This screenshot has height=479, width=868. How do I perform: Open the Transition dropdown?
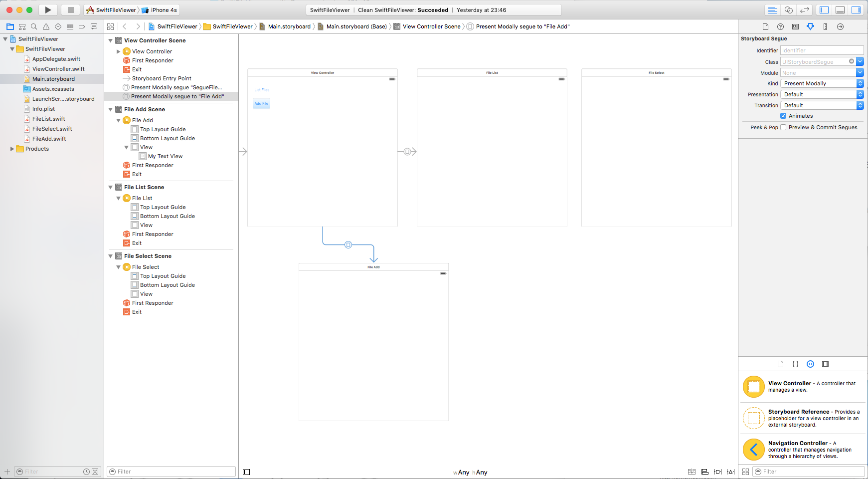(821, 105)
